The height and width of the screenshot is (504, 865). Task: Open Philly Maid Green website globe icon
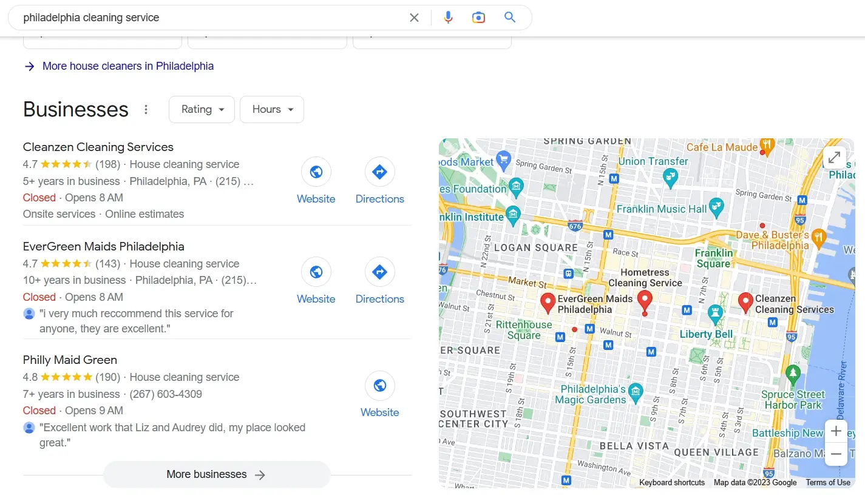(x=380, y=386)
